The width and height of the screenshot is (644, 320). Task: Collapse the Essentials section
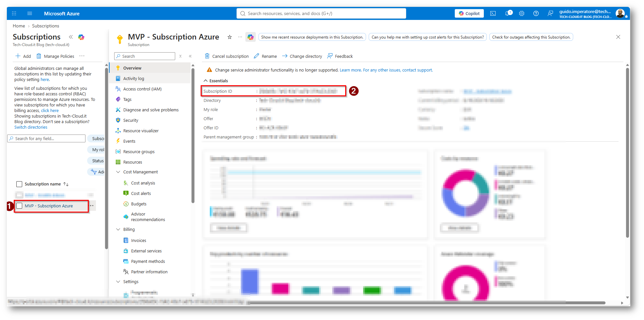click(206, 81)
